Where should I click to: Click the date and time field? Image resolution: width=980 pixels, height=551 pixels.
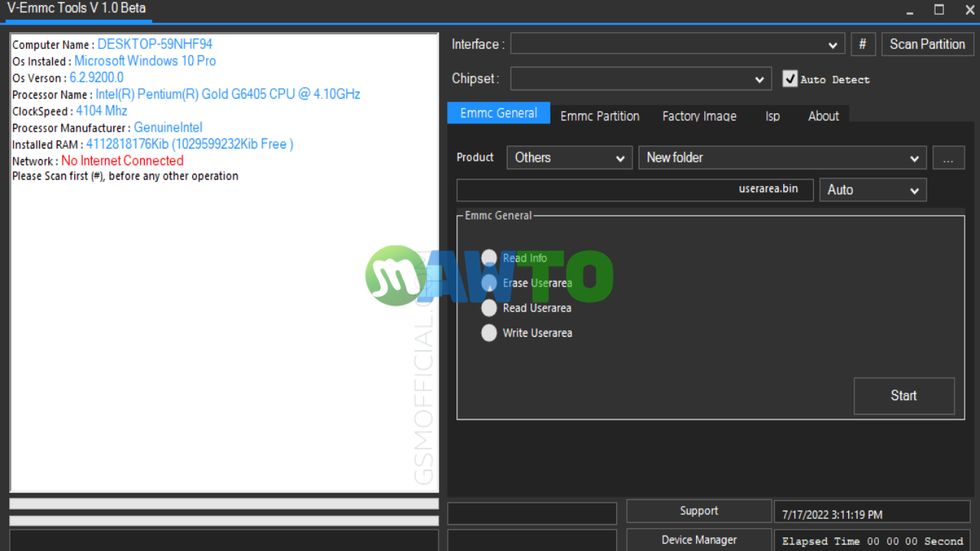pos(872,513)
